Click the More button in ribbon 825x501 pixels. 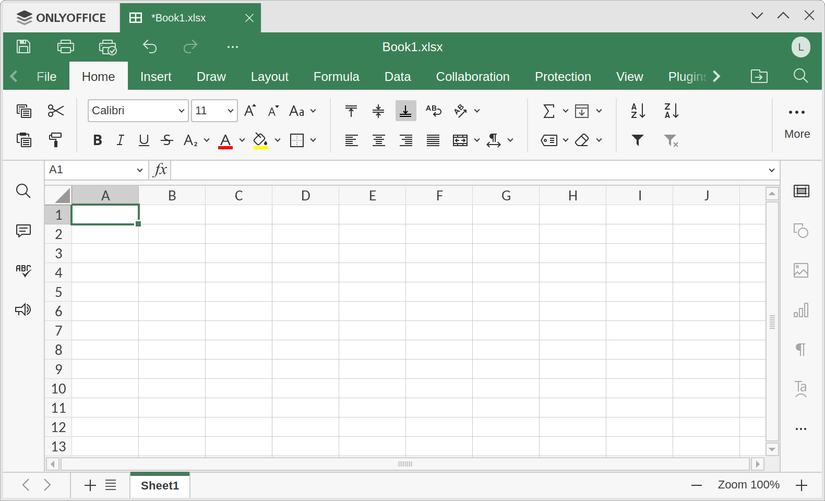[797, 122]
